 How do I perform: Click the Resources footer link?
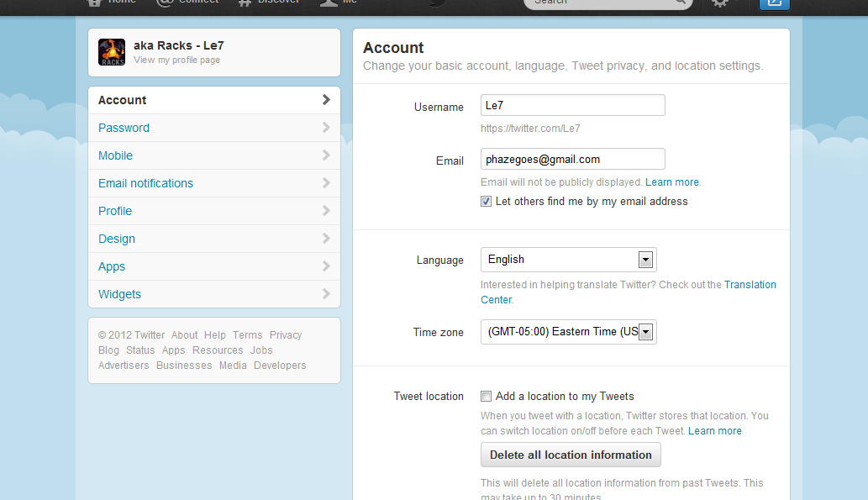[x=218, y=350]
